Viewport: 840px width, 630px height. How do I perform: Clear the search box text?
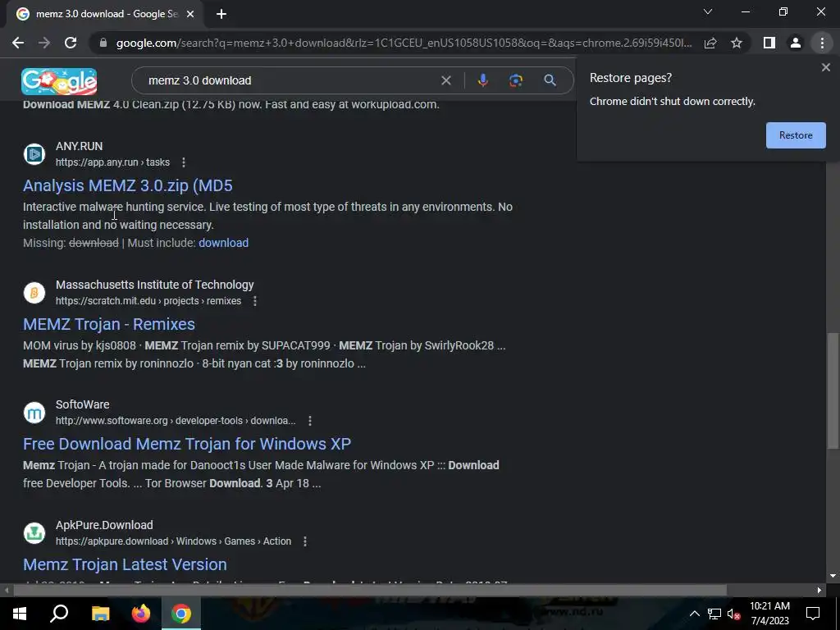[445, 80]
